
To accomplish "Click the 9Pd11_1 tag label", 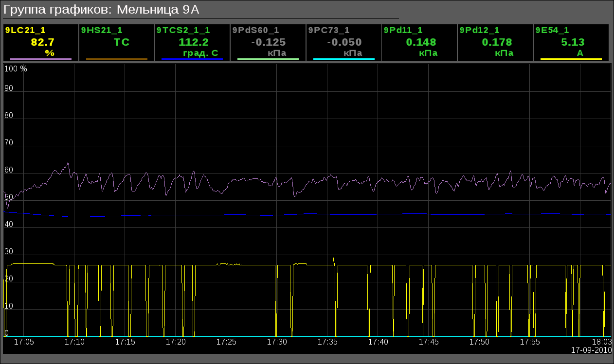I will click(403, 30).
